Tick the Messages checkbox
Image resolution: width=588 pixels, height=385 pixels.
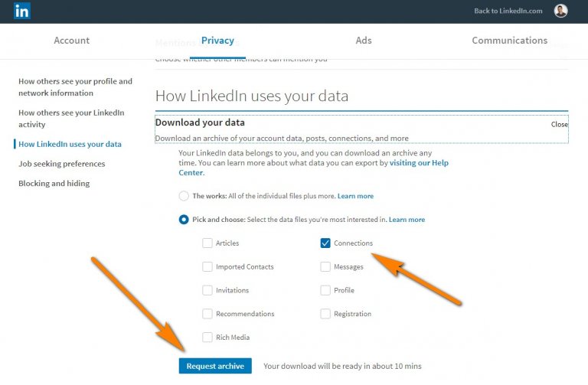pyautogui.click(x=325, y=267)
